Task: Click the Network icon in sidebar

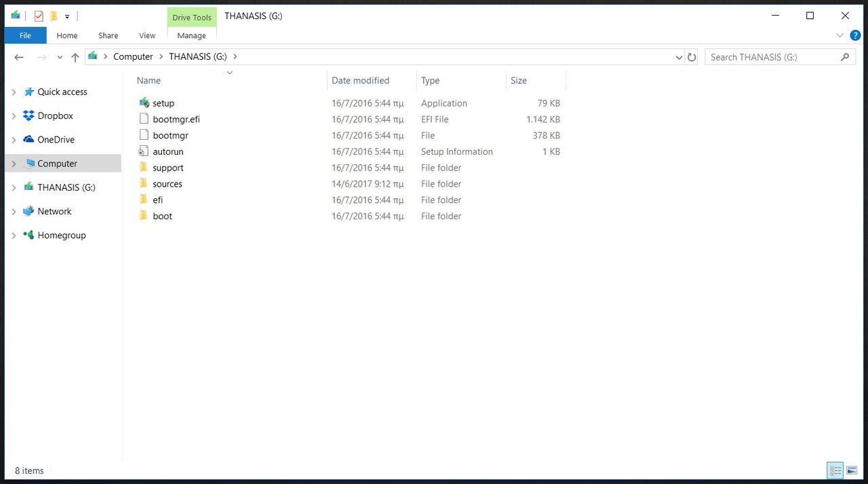Action: click(x=28, y=211)
